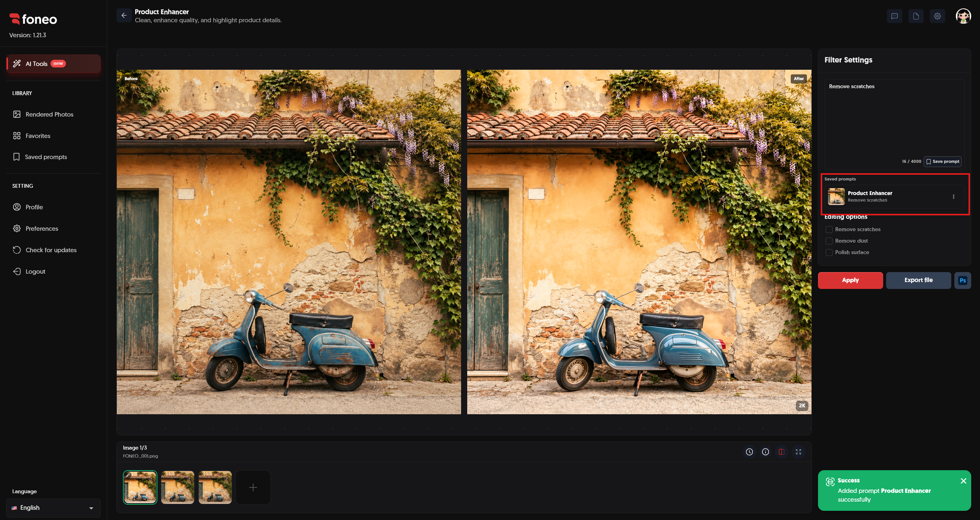
Task: Show image info via the info icon
Action: [x=765, y=452]
